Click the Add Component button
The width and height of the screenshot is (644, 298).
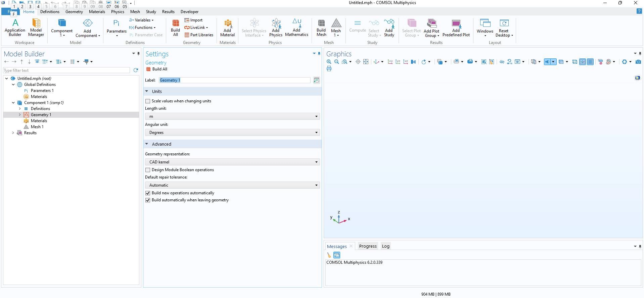pyautogui.click(x=88, y=28)
